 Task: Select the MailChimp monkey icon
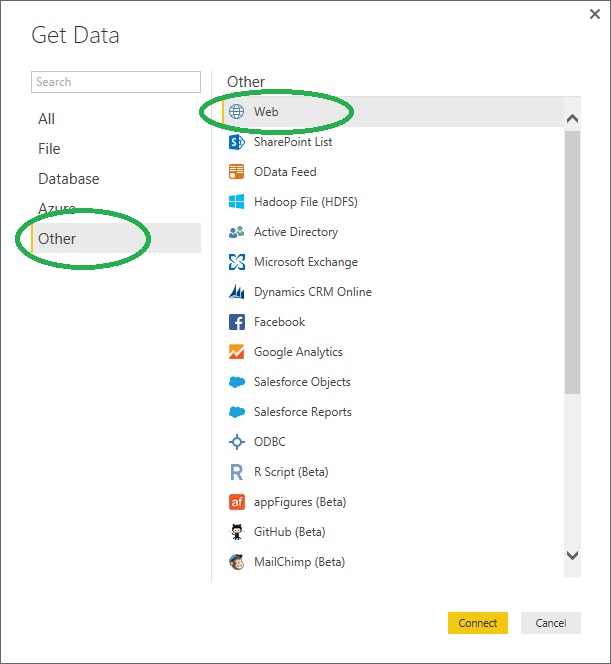tap(237, 562)
